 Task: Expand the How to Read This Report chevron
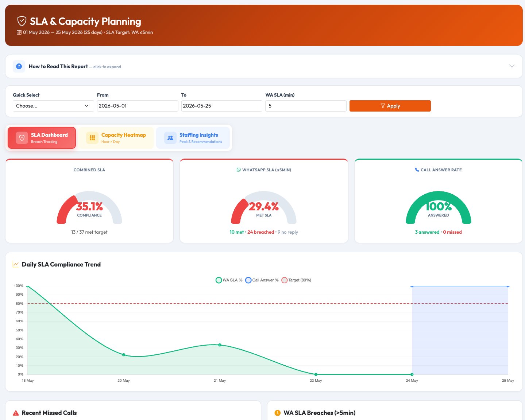click(512, 66)
